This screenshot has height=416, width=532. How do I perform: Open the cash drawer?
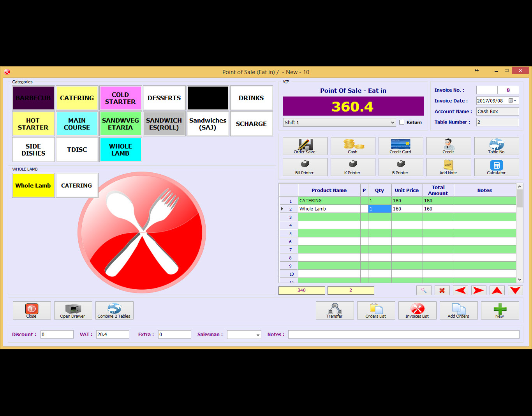(x=73, y=310)
